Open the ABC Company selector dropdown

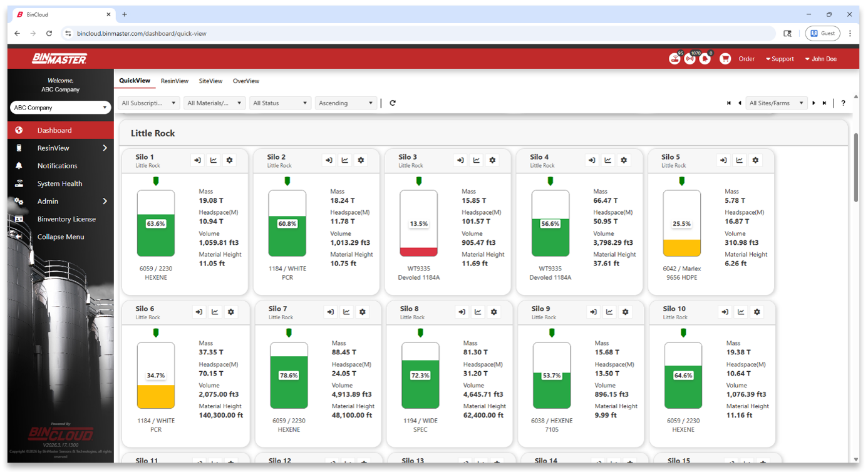pyautogui.click(x=60, y=108)
